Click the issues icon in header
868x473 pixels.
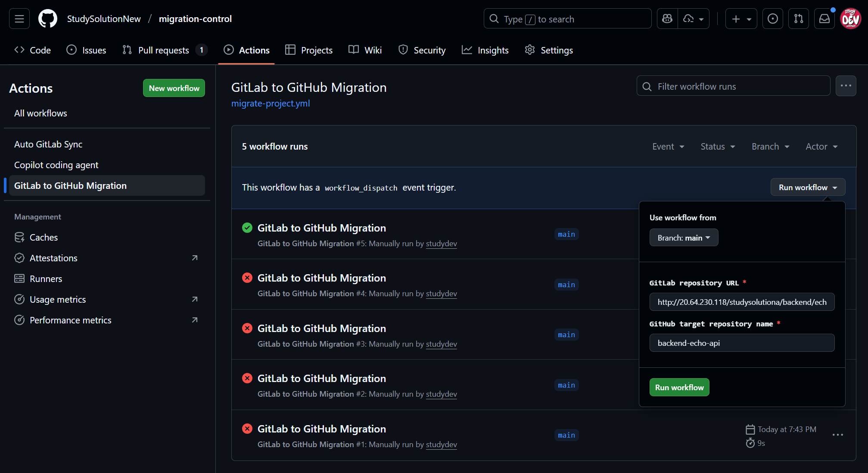point(772,19)
